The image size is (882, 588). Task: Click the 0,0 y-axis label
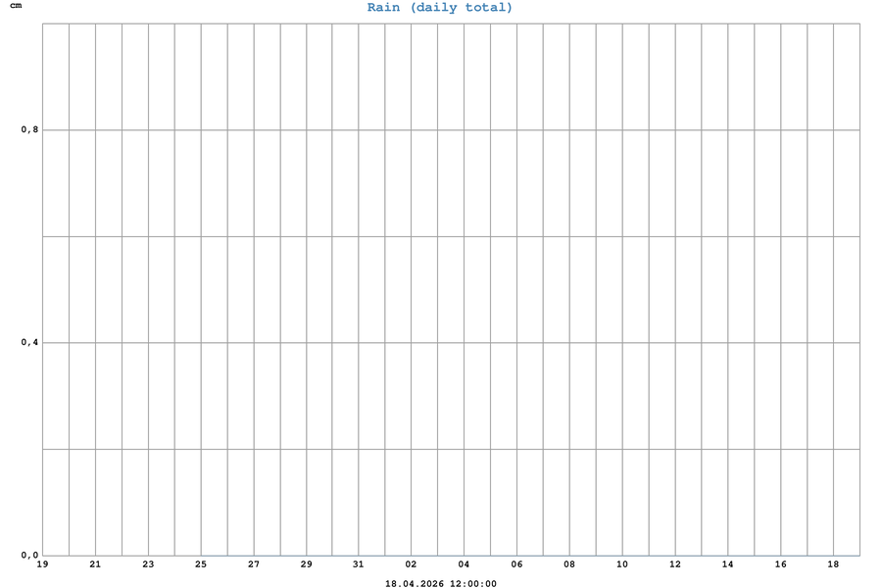[28, 555]
